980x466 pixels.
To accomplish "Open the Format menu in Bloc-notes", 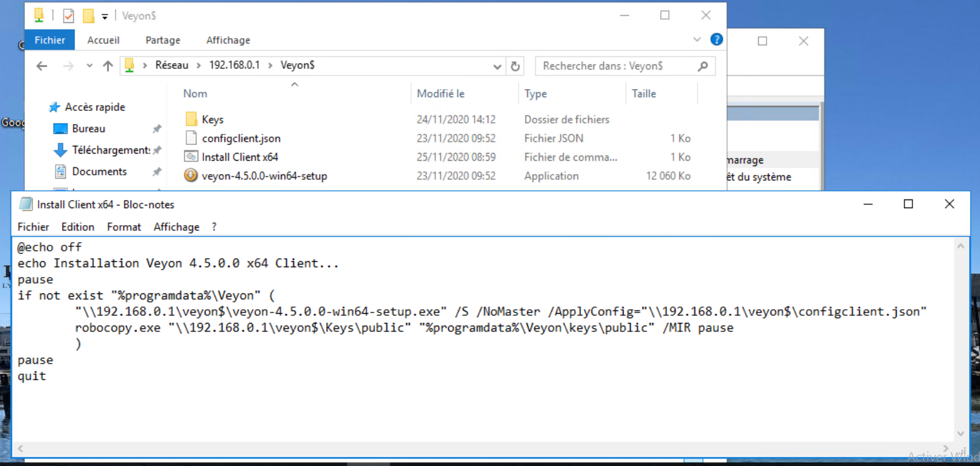I will click(124, 227).
